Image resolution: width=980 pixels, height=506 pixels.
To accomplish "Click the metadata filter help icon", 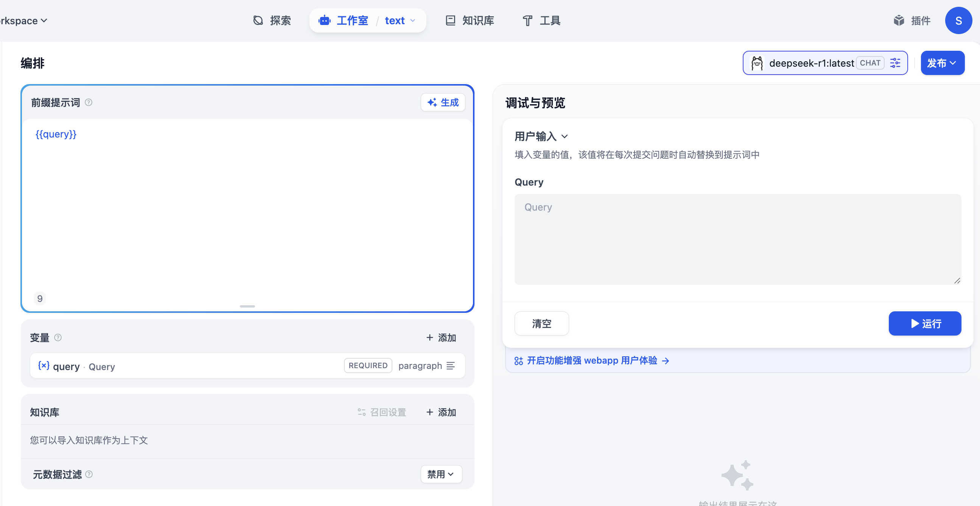I will pyautogui.click(x=89, y=475).
